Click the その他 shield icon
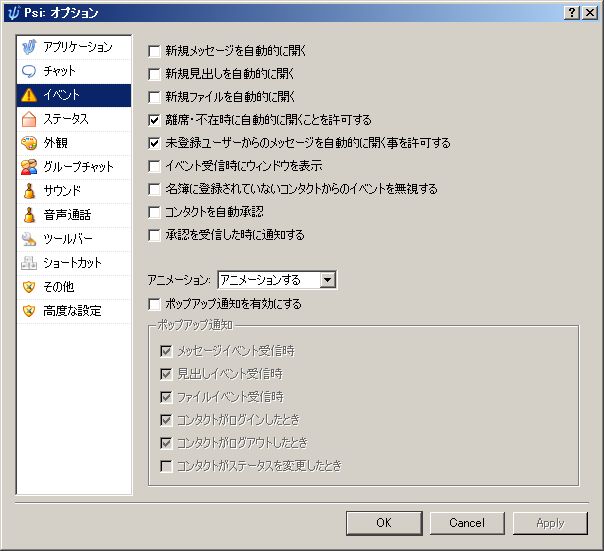Screen dimensions: 604x551 click(x=29, y=287)
